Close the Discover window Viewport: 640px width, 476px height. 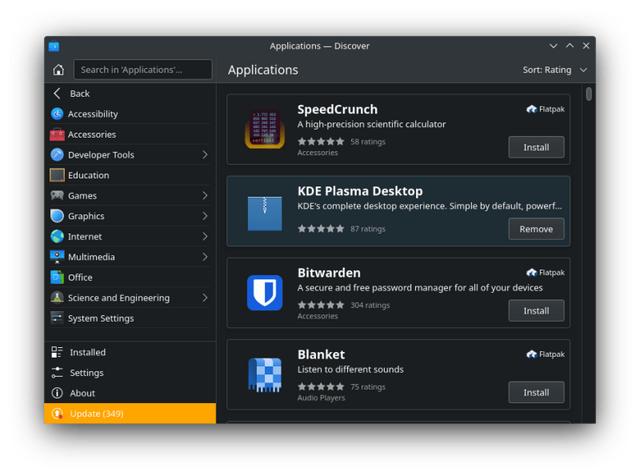[x=586, y=46]
